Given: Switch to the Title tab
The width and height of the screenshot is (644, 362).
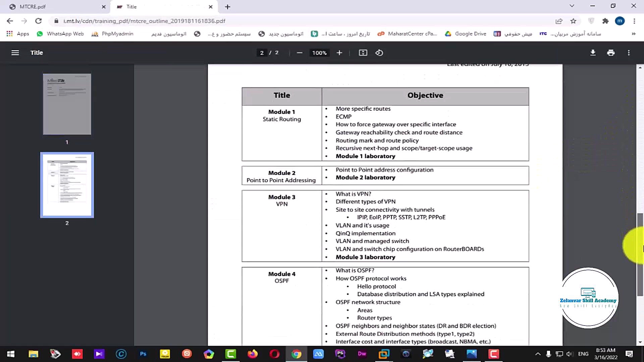Looking at the screenshot, I should (x=164, y=7).
